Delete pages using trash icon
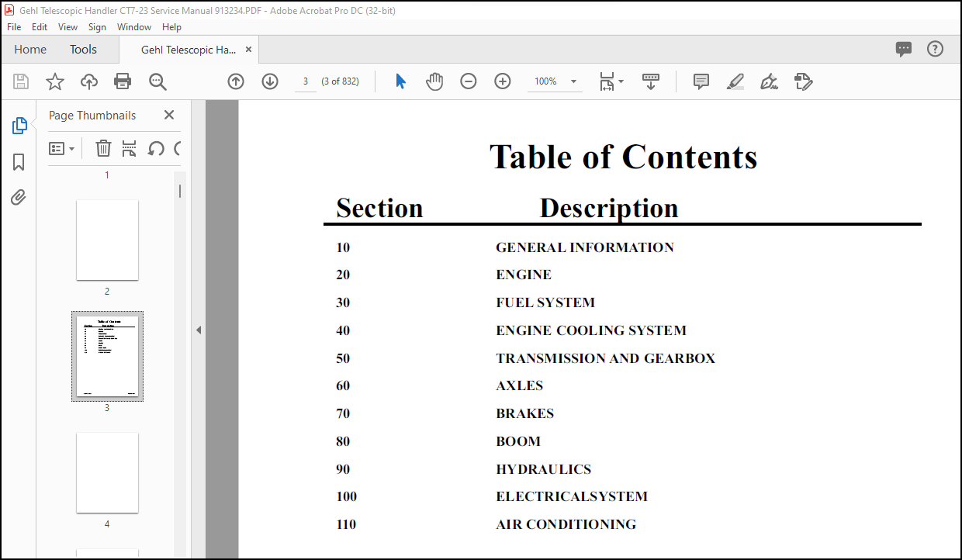 click(103, 148)
